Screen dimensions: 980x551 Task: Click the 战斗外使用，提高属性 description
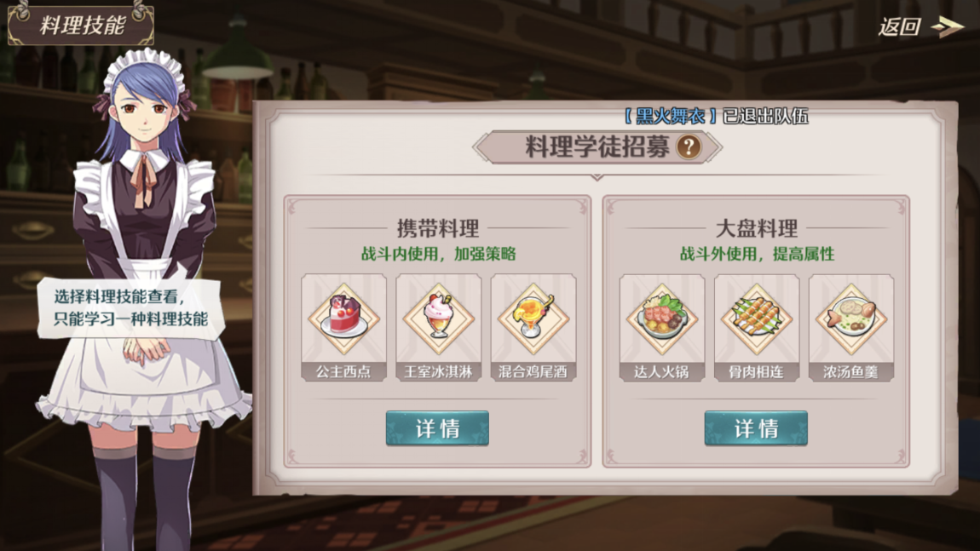coord(757,254)
